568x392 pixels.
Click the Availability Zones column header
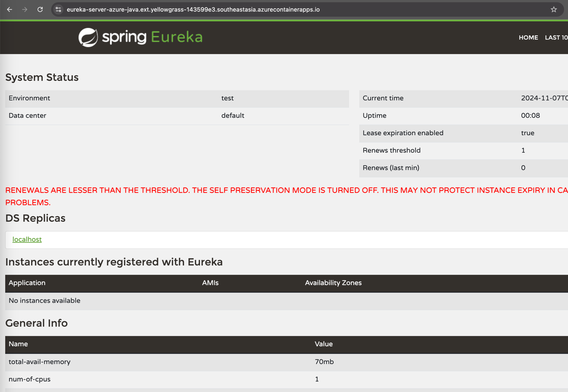333,283
